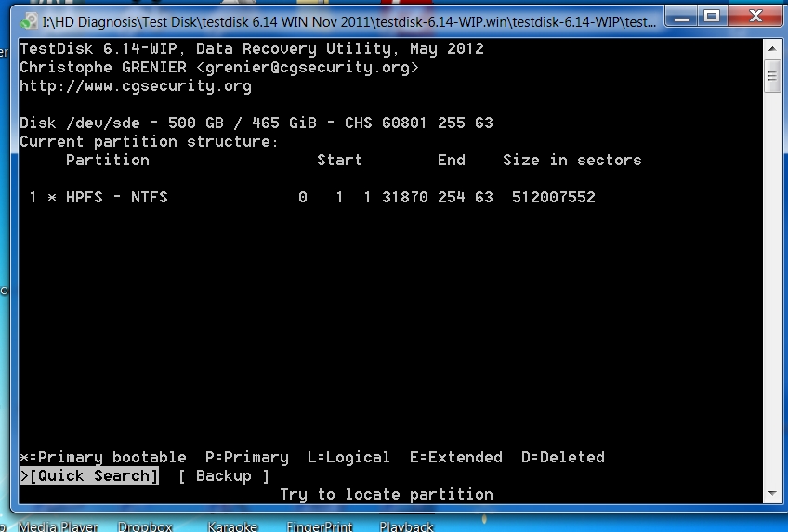Click the 'Start' column header

click(x=340, y=160)
